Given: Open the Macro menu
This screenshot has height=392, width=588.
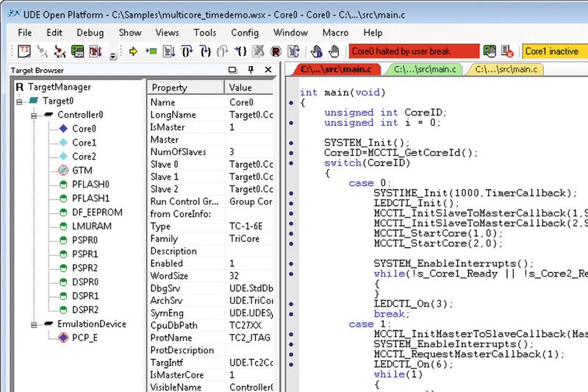Looking at the screenshot, I should pyautogui.click(x=335, y=32).
